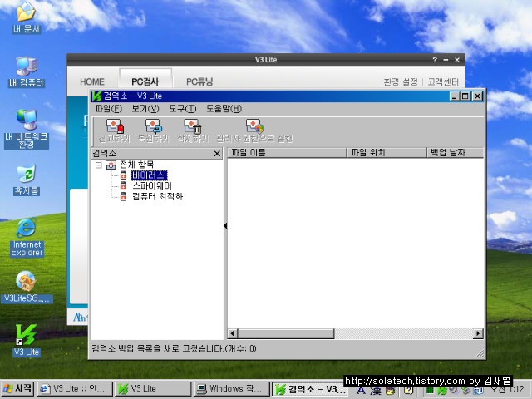Image resolution: width=532 pixels, height=399 pixels.
Task: Click the 스파이웨어 item's quarantine icon
Action: 124,186
